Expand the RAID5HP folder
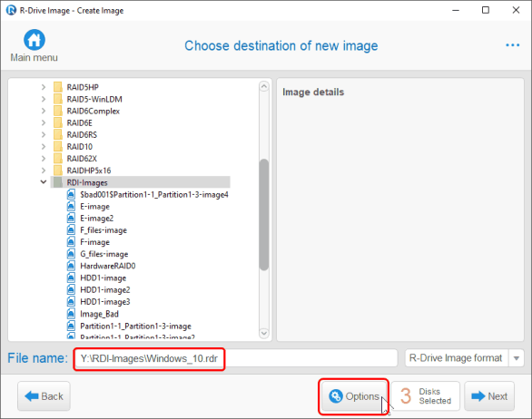This screenshot has width=532, height=419. (44, 87)
